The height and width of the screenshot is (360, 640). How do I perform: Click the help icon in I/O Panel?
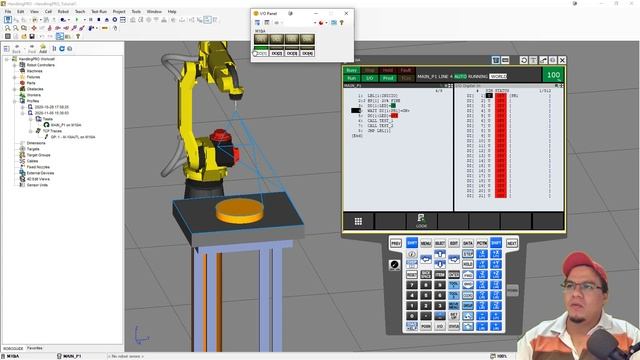(342, 23)
